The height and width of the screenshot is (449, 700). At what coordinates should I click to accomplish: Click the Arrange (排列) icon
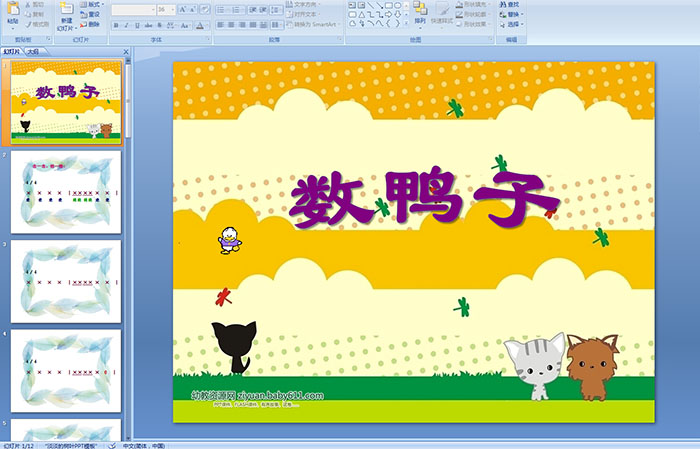420,11
